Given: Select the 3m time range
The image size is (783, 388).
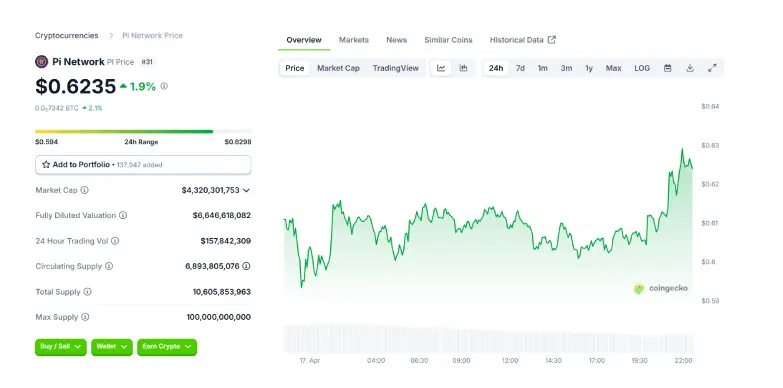Looking at the screenshot, I should [566, 68].
